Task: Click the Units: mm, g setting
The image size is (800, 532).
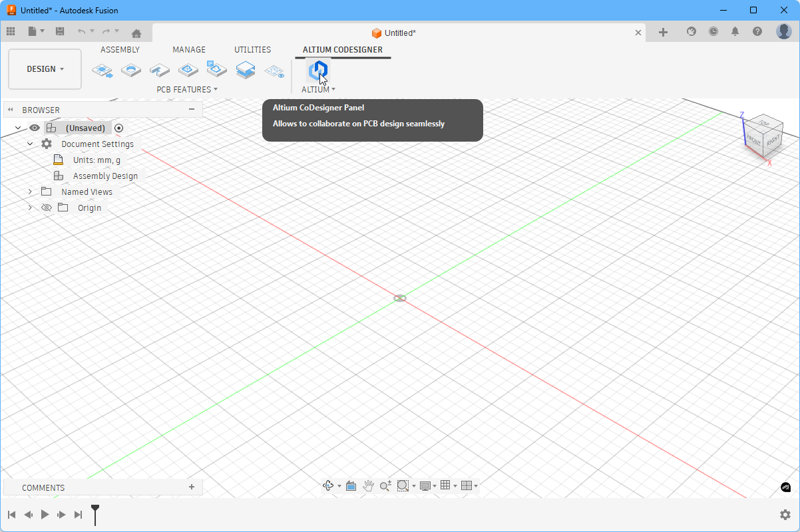Action: click(95, 160)
